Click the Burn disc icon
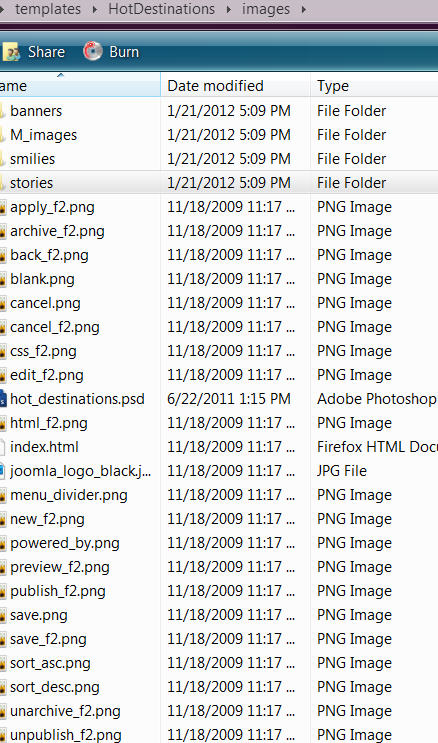The width and height of the screenshot is (438, 743). coord(93,51)
